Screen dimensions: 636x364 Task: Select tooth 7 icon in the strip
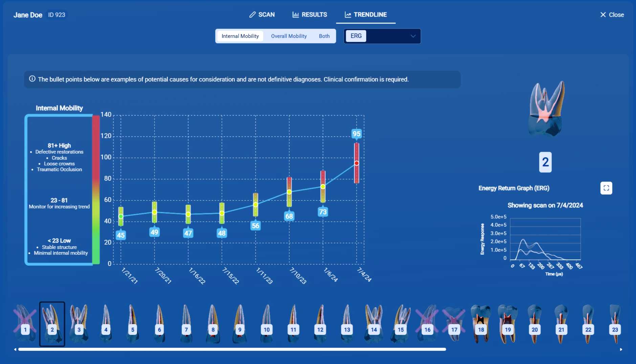[186, 324]
